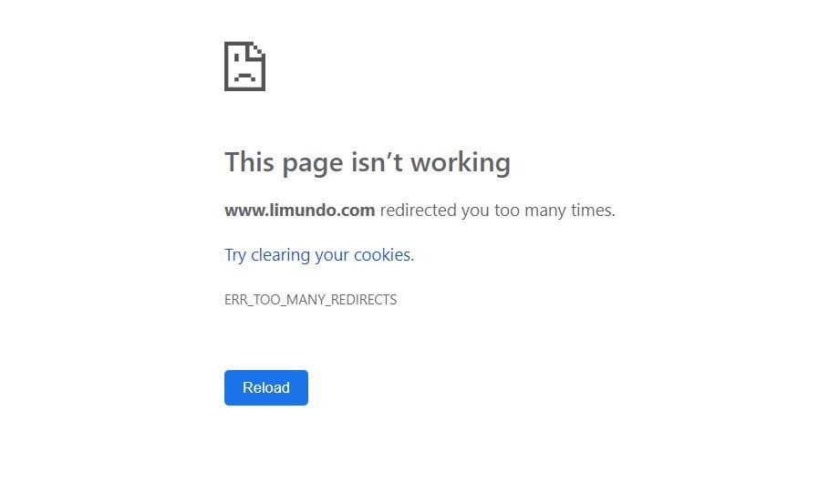Click the folded corner of the sad document icon
The height and width of the screenshot is (504, 840).
click(256, 51)
